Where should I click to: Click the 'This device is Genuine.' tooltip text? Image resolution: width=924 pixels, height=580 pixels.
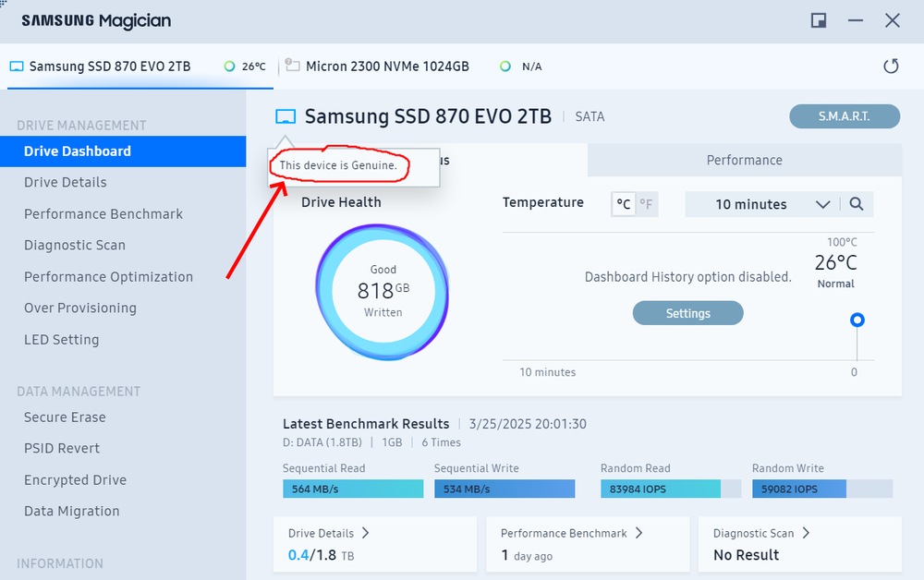tap(338, 165)
